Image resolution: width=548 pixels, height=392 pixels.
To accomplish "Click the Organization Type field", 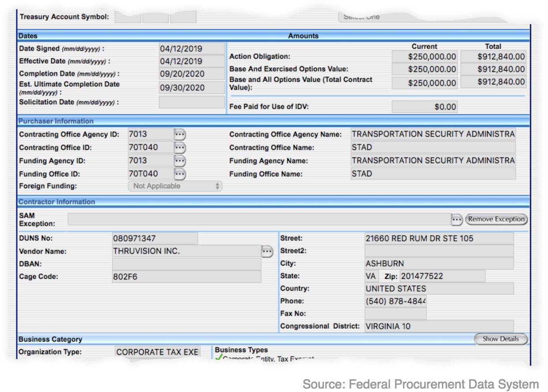I will pos(157,352).
